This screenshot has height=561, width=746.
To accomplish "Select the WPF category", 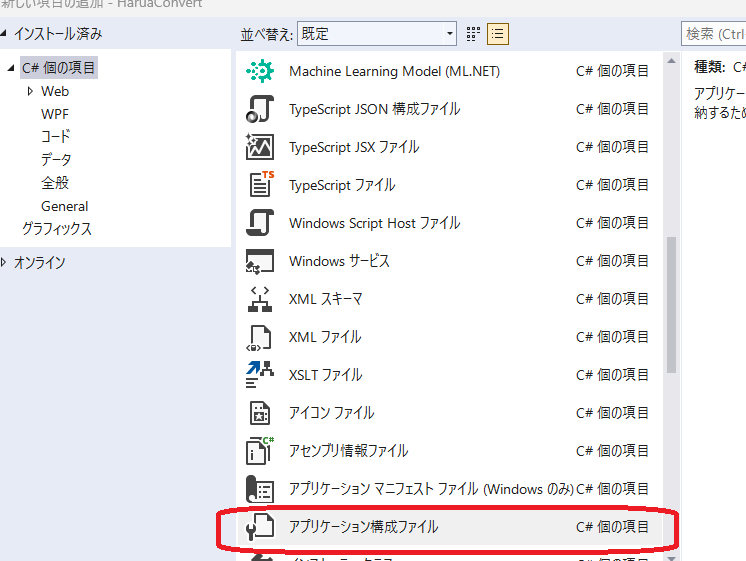I will pyautogui.click(x=55, y=114).
